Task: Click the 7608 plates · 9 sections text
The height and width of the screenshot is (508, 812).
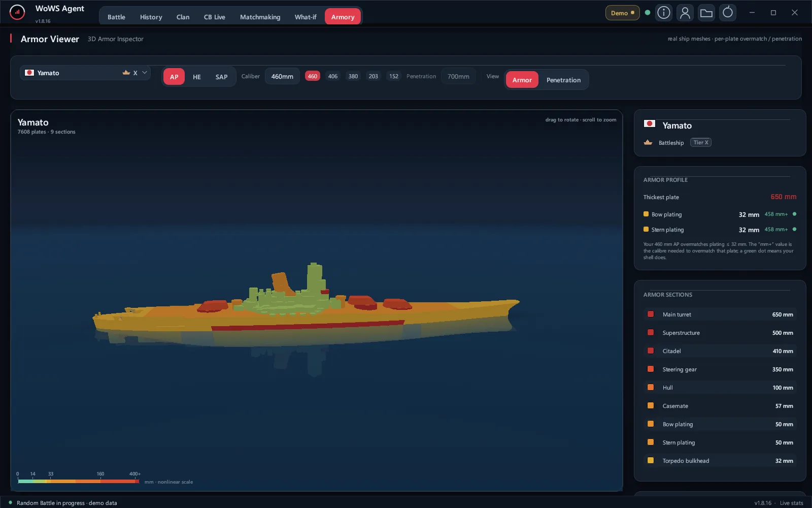Action: click(46, 132)
